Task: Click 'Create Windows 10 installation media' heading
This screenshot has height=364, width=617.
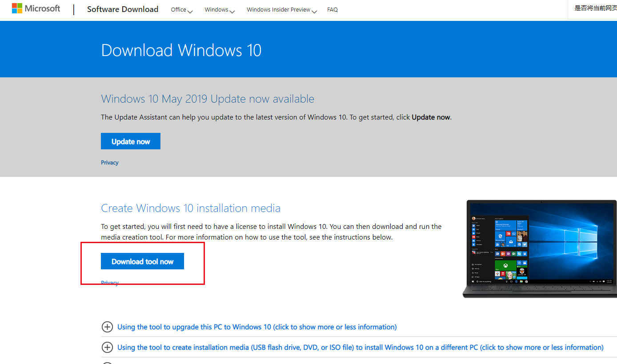Action: point(191,208)
